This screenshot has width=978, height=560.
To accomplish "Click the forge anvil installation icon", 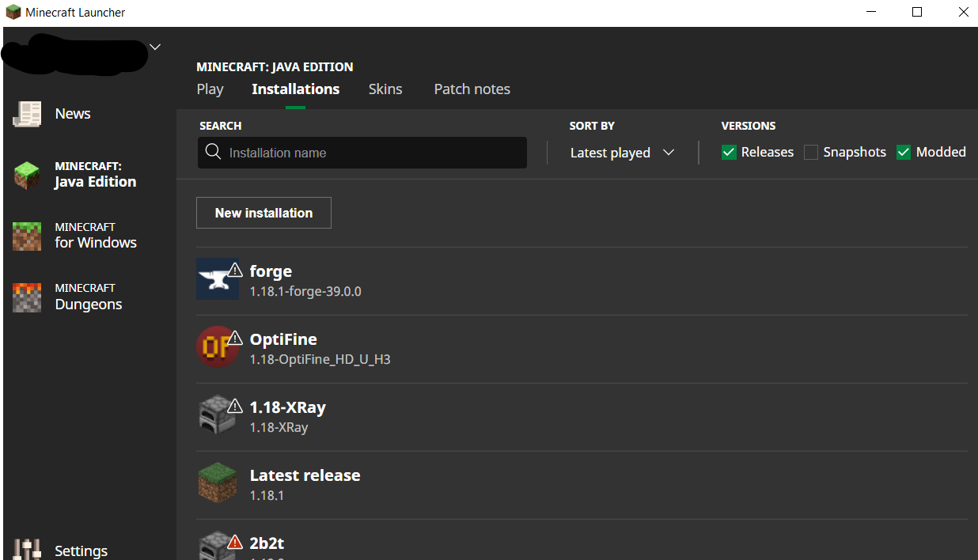I will coord(217,279).
